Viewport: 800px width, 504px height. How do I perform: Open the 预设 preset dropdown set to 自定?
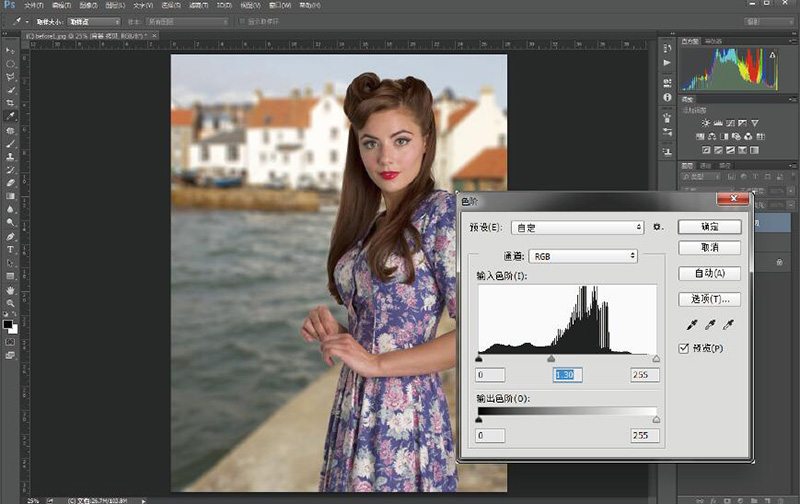coord(576,228)
